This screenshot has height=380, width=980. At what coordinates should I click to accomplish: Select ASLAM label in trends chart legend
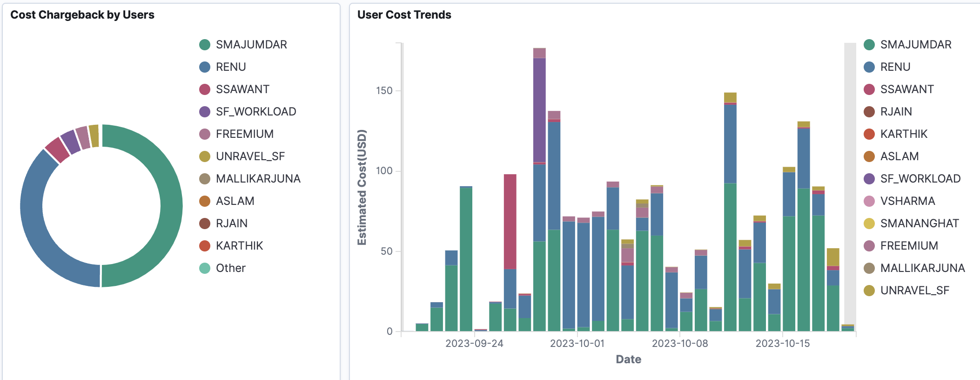(899, 156)
